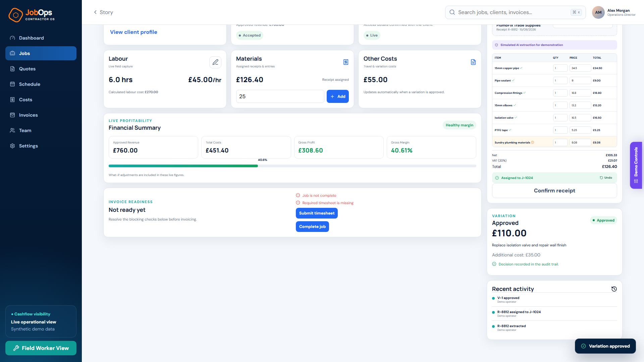644x362 pixels.
Task: Click the Recent activity history icon
Action: (614, 289)
